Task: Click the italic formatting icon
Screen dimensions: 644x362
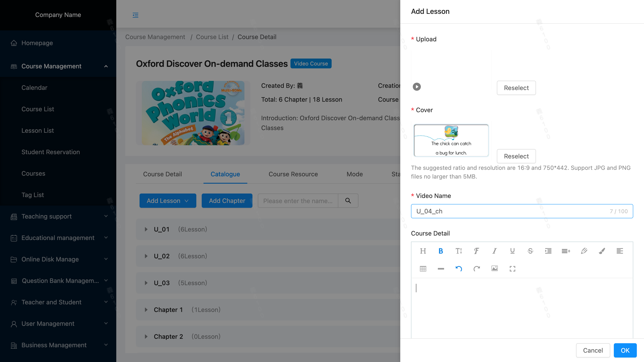Action: [x=494, y=251]
